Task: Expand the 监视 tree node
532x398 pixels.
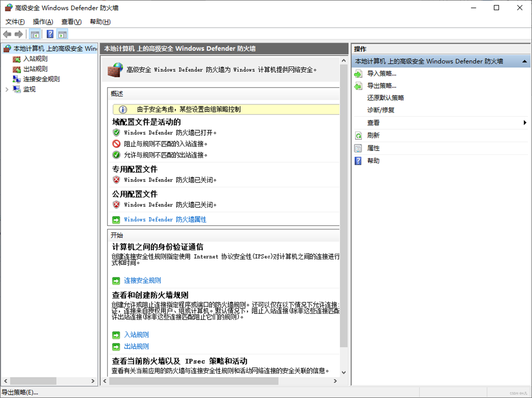Action: coord(7,89)
